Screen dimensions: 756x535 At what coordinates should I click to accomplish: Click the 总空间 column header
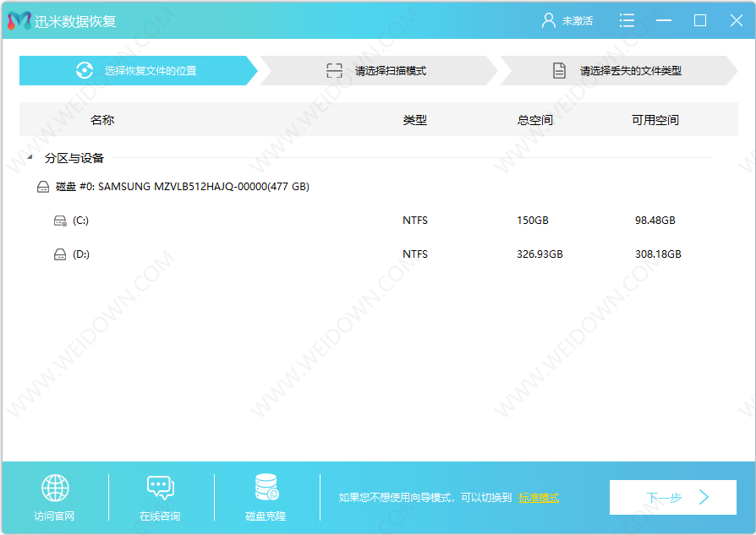tap(534, 119)
